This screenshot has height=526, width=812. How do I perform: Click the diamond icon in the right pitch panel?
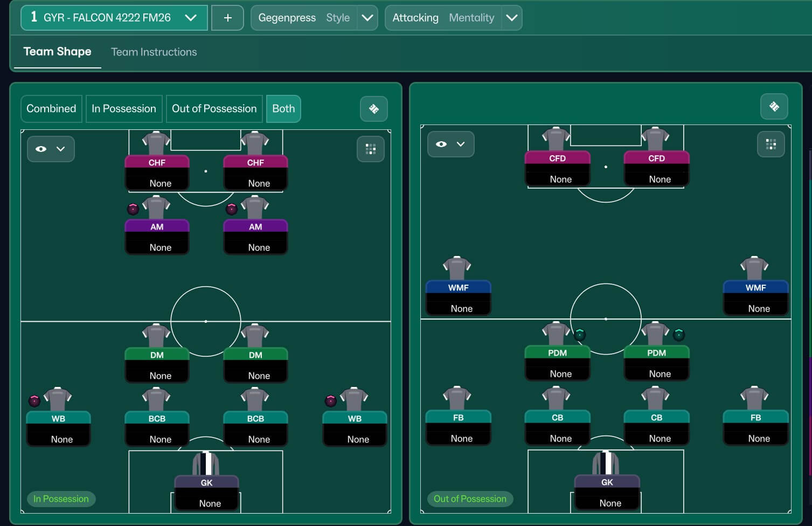(774, 107)
